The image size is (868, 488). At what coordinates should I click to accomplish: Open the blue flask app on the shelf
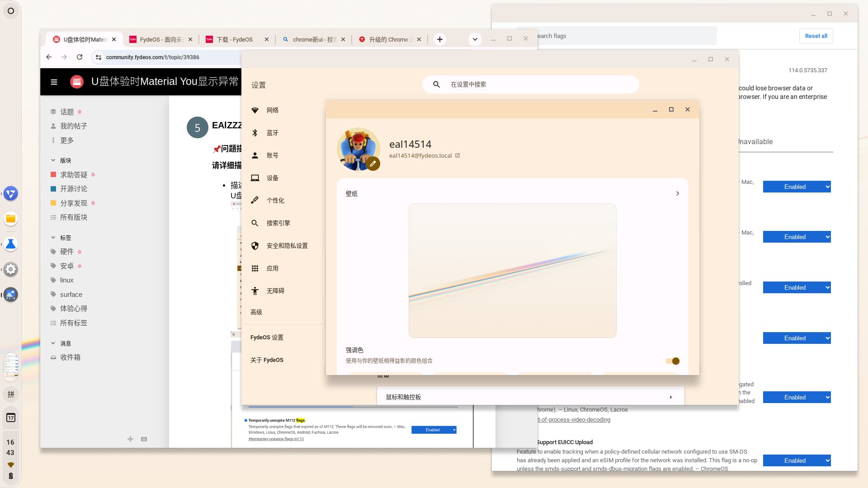[x=11, y=244]
